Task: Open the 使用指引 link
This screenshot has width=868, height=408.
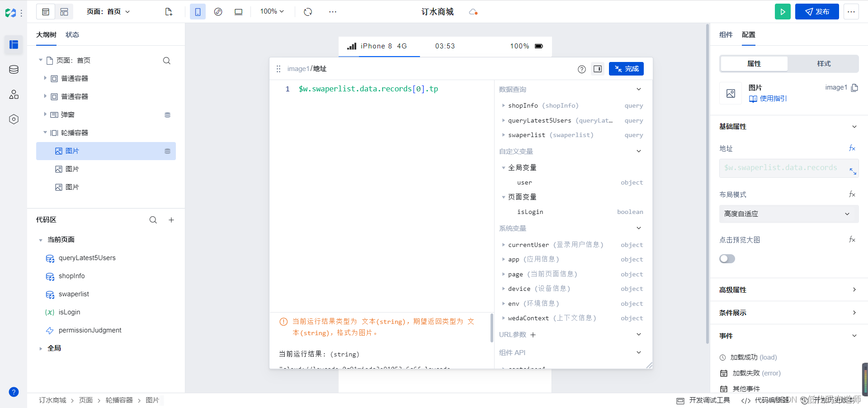Action: pyautogui.click(x=768, y=99)
